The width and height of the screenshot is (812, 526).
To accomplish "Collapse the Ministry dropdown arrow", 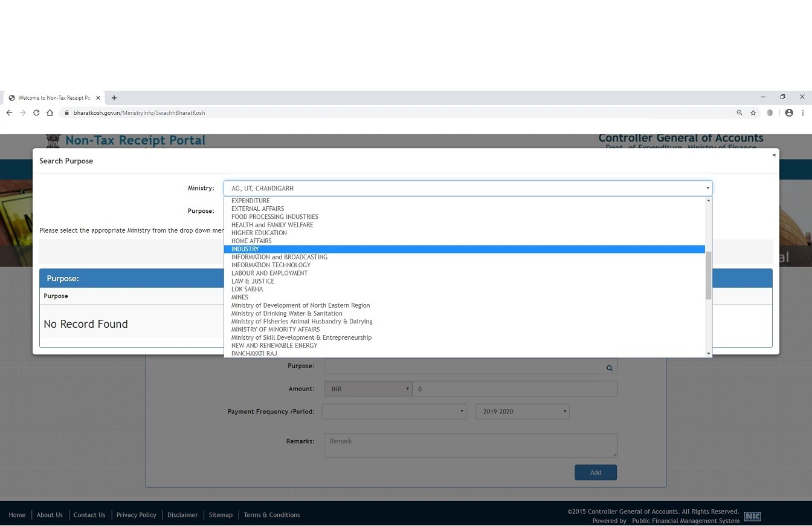I will pos(707,188).
